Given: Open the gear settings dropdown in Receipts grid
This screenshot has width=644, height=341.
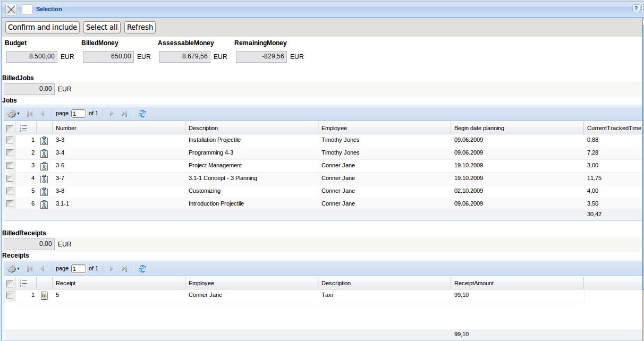Looking at the screenshot, I should 13,269.
